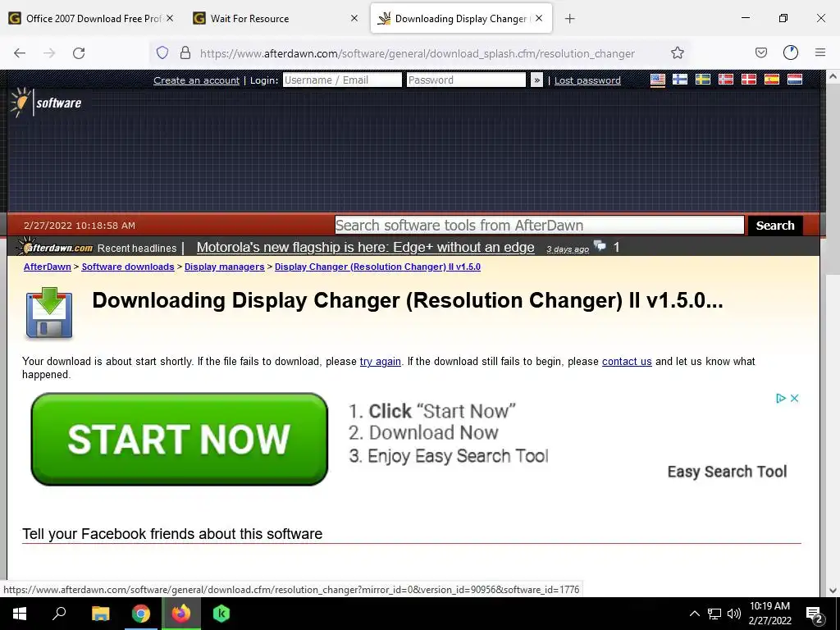
Task: Click scrollbar up arrow
Action: point(833,76)
